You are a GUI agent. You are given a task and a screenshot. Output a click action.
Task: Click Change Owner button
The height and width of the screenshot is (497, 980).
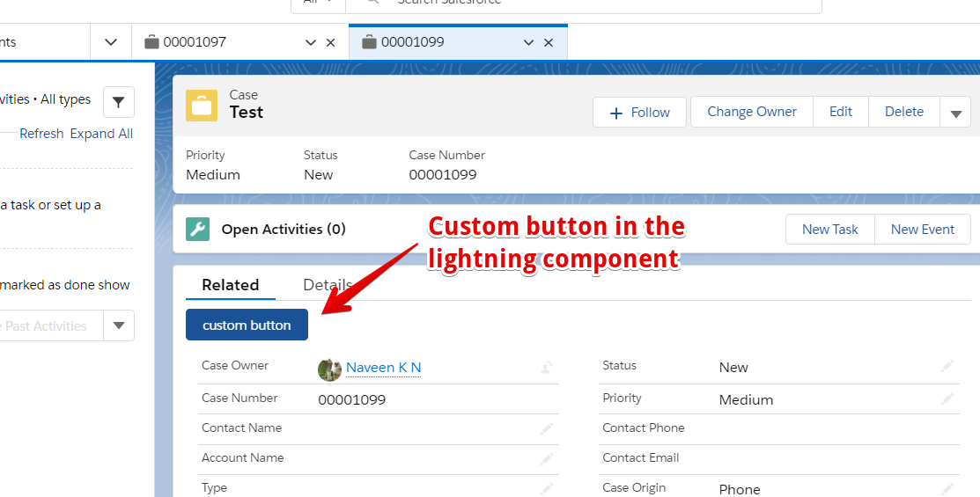click(752, 112)
